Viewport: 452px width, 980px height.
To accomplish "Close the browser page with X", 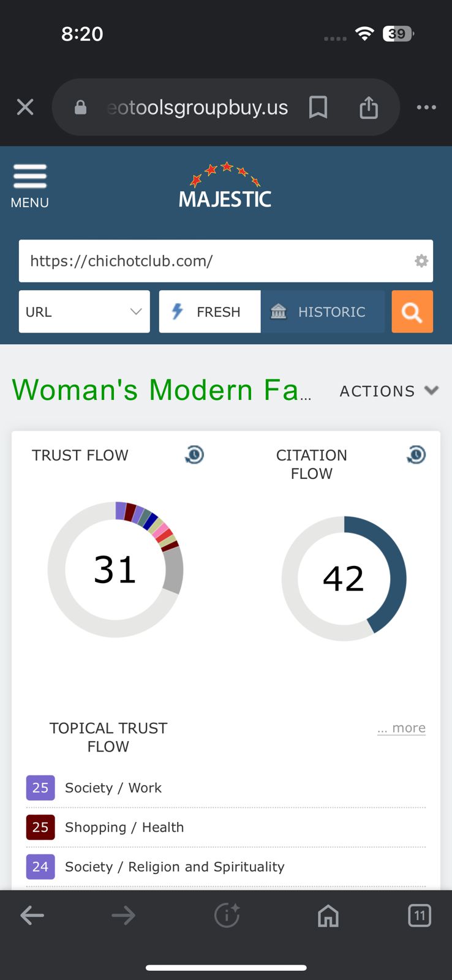I will coord(25,107).
